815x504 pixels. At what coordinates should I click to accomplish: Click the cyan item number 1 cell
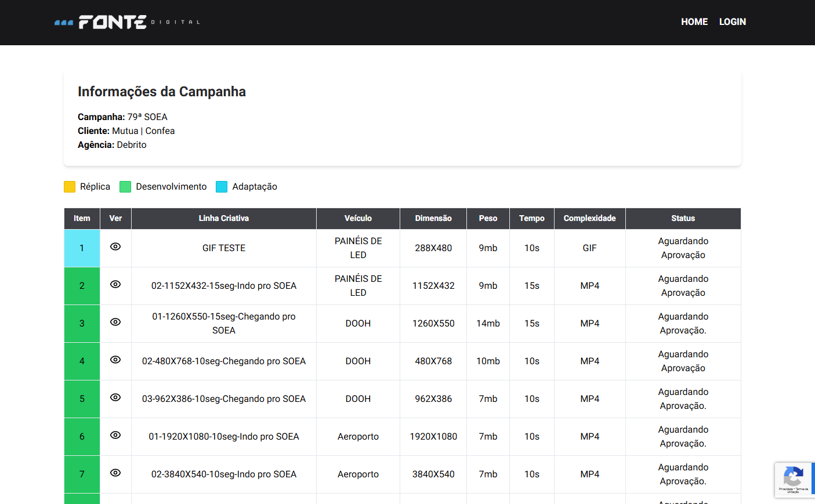point(82,248)
